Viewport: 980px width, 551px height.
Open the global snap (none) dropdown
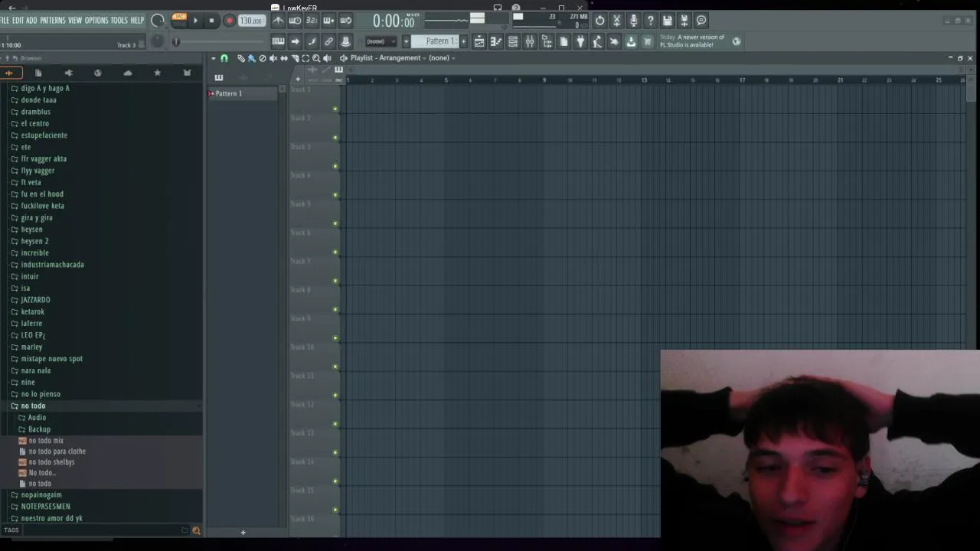coord(381,41)
